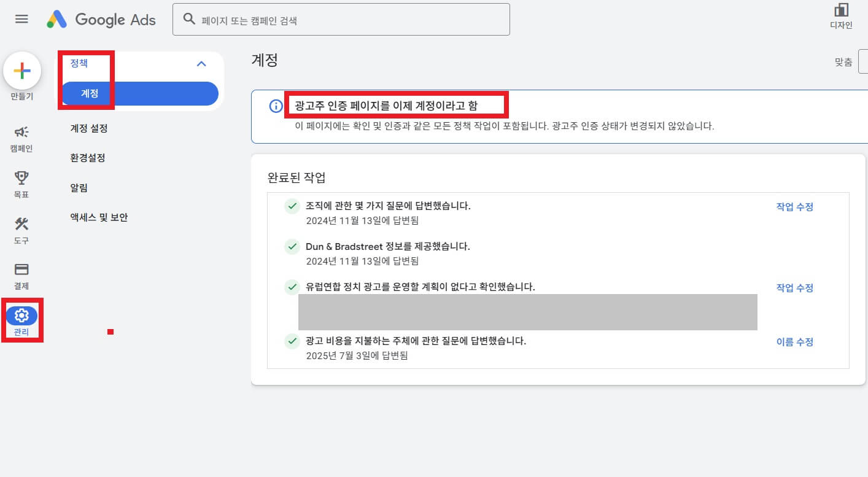Open the 목표 trophy section

tap(21, 185)
